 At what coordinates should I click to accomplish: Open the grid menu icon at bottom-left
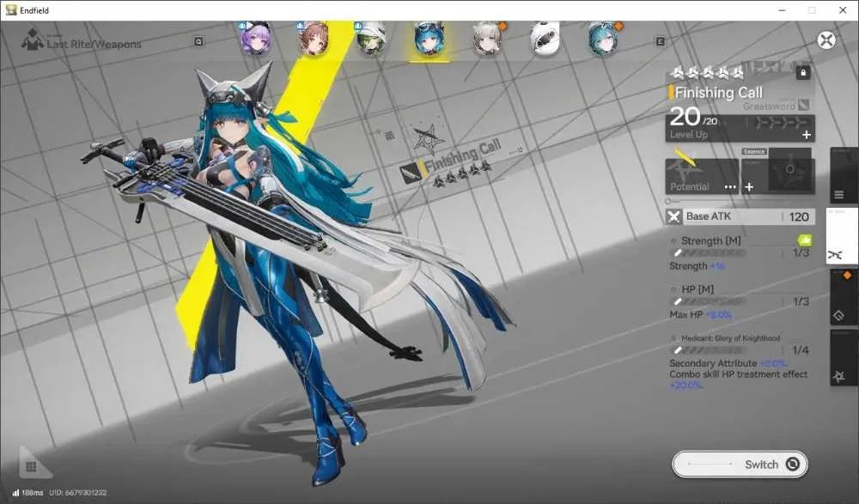[31, 467]
